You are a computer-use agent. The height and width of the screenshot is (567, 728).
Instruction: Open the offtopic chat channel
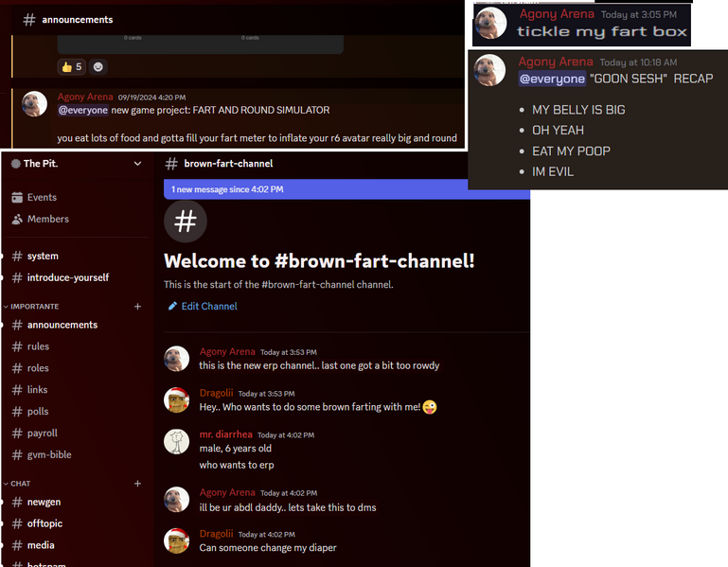(x=44, y=523)
